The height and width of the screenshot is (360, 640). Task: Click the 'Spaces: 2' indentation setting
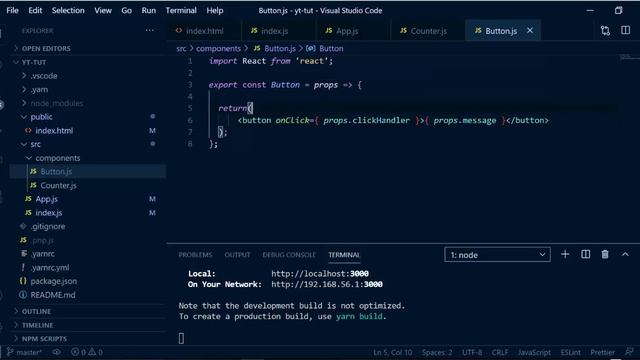pyautogui.click(x=437, y=352)
